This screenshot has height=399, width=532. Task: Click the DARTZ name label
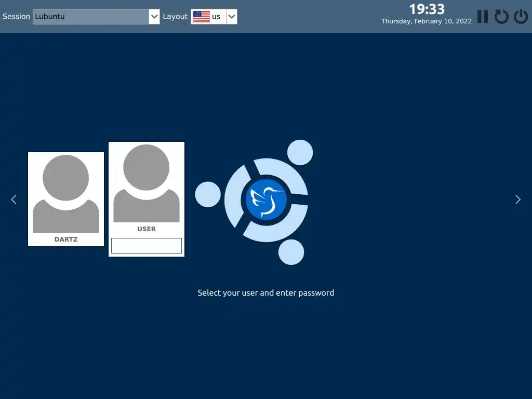(66, 239)
